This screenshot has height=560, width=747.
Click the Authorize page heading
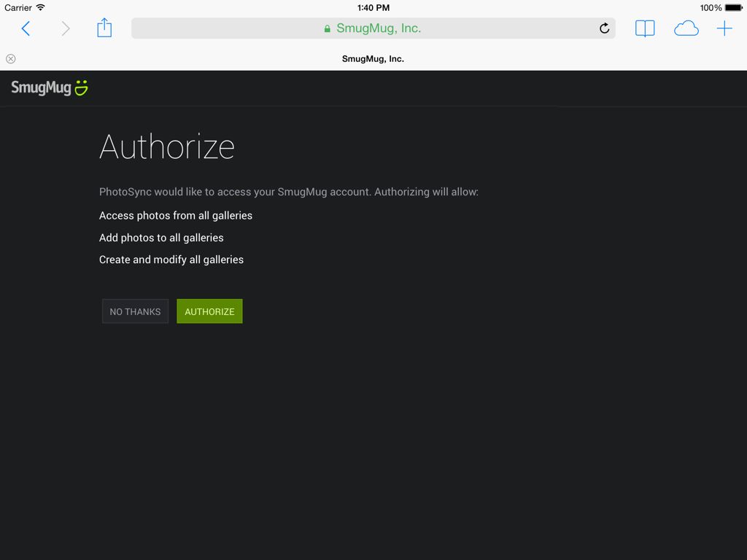pyautogui.click(x=167, y=147)
